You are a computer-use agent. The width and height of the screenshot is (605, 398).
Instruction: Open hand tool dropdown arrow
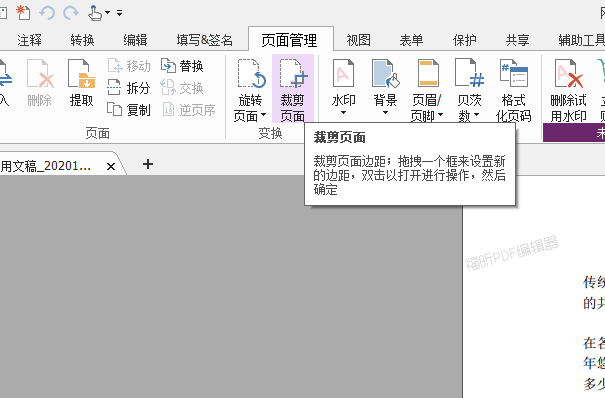(108, 13)
